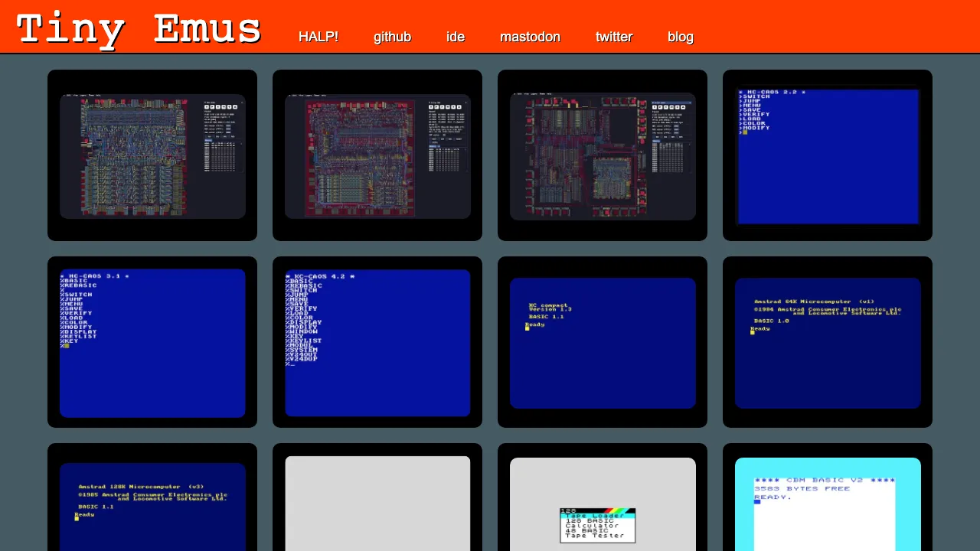This screenshot has width=980, height=551.
Task: Start the Amstrad 128K Microcomputer thumbnail
Action: click(152, 497)
